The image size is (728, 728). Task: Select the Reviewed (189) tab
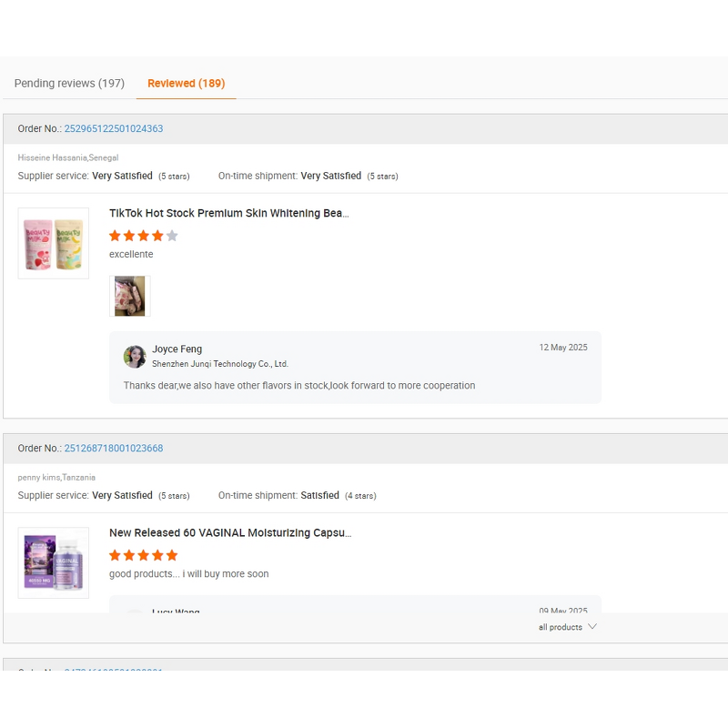pyautogui.click(x=186, y=82)
